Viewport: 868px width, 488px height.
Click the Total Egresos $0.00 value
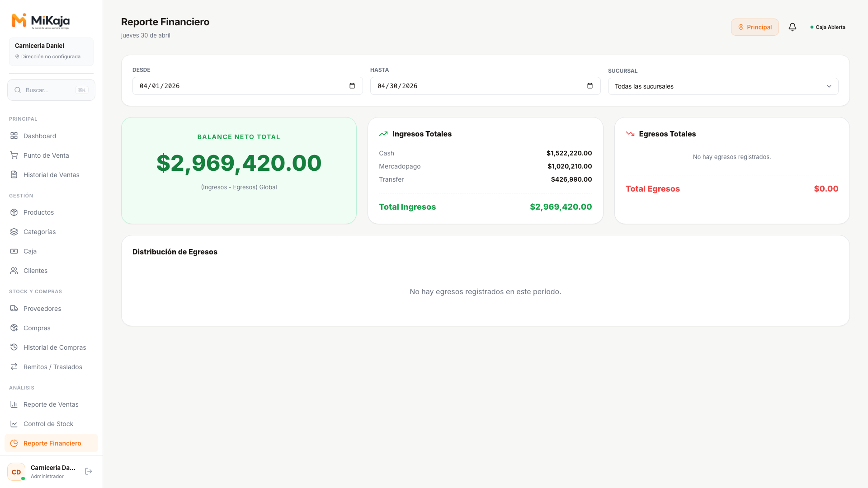[826, 189]
